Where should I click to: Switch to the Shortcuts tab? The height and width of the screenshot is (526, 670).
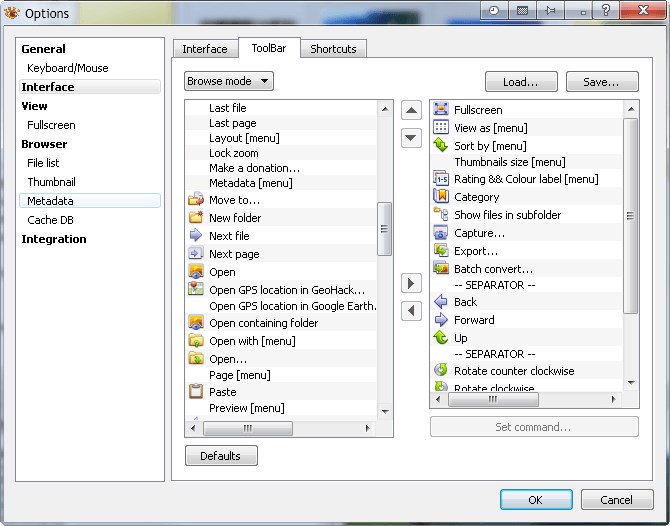333,49
